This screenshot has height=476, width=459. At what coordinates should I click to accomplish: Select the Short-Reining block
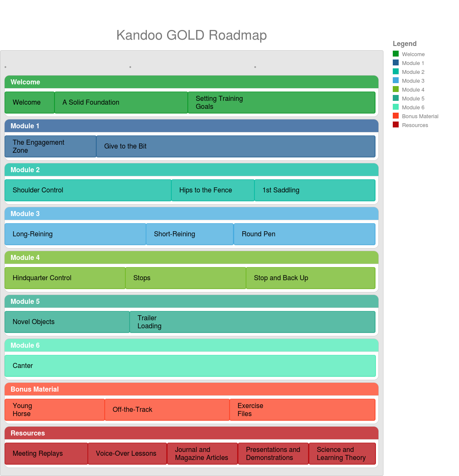coord(190,234)
